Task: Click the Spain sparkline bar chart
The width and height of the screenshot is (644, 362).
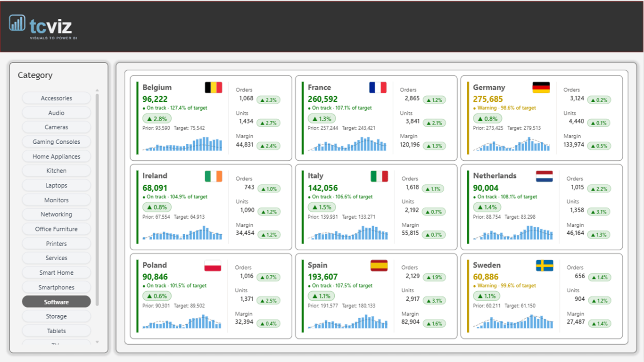Action: (x=348, y=321)
